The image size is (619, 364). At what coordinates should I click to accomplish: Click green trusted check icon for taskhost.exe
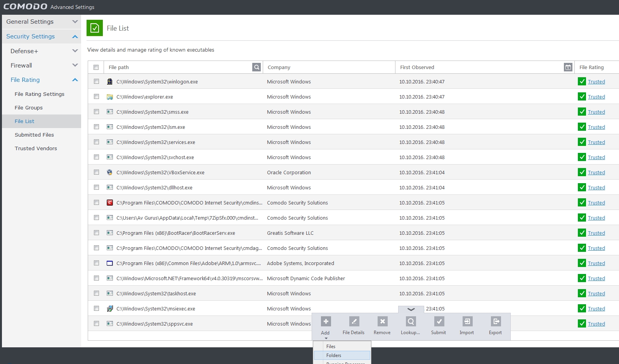(582, 293)
